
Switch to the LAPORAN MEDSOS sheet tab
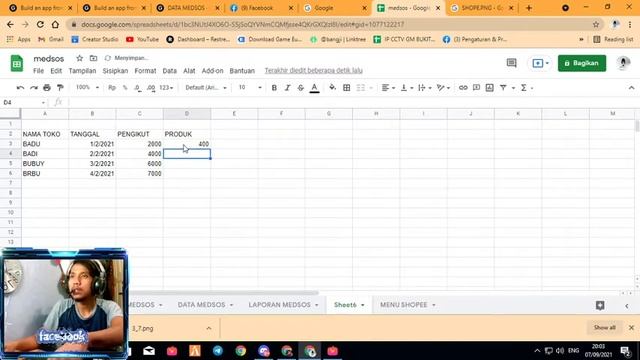coord(280,305)
